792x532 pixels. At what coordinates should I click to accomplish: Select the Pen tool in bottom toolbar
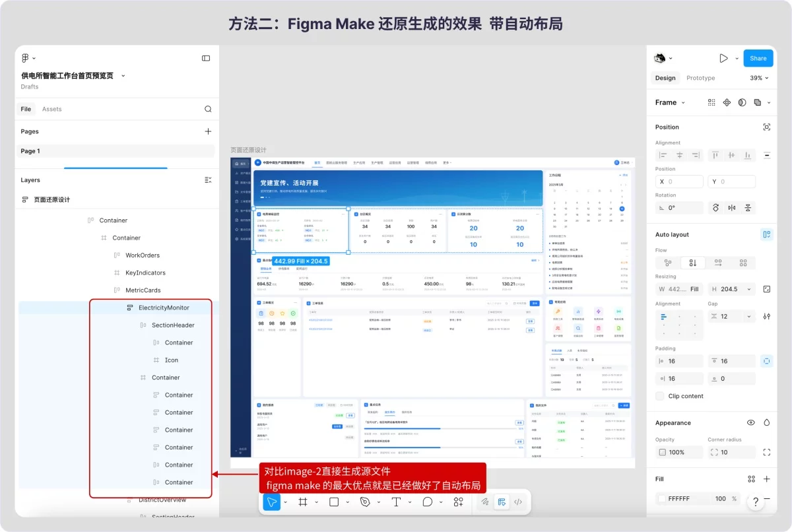click(x=365, y=502)
